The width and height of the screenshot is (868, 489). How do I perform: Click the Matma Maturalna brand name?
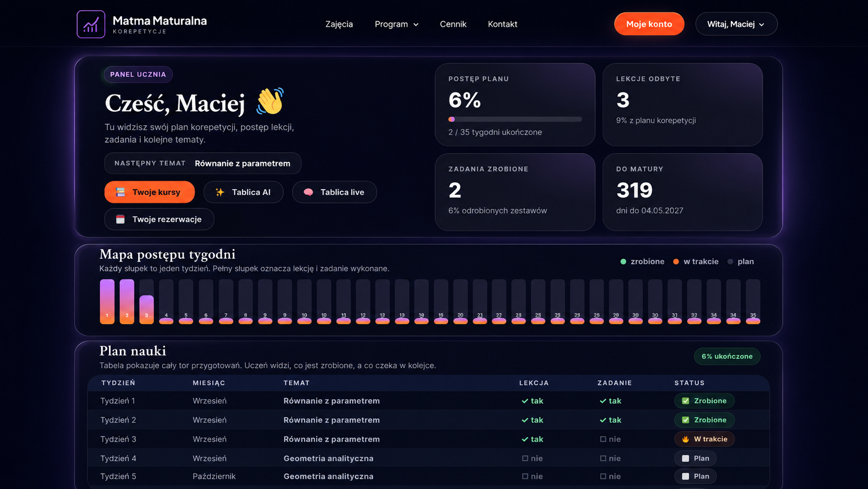159,21
